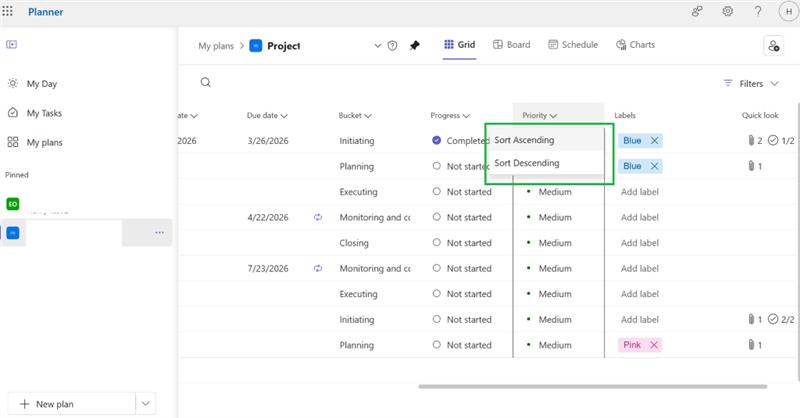Click Add label on the 4/22/2026 row
This screenshot has width=800, height=418.
[x=640, y=217]
